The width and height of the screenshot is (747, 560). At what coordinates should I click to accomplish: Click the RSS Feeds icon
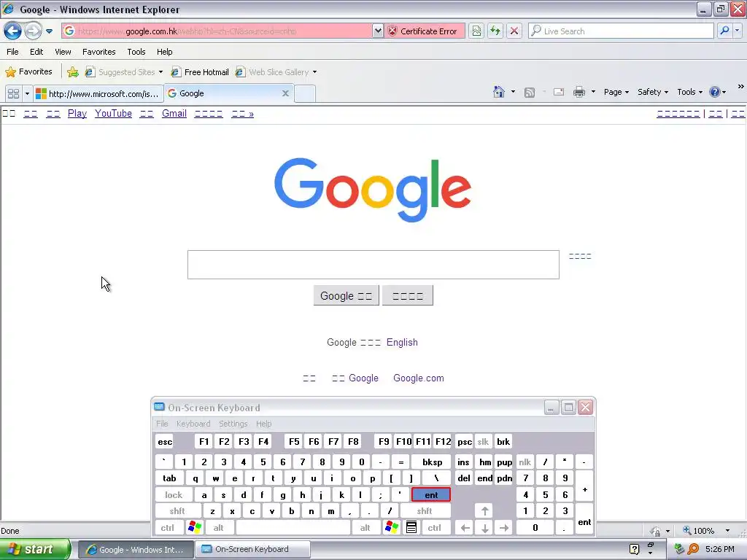pos(530,93)
